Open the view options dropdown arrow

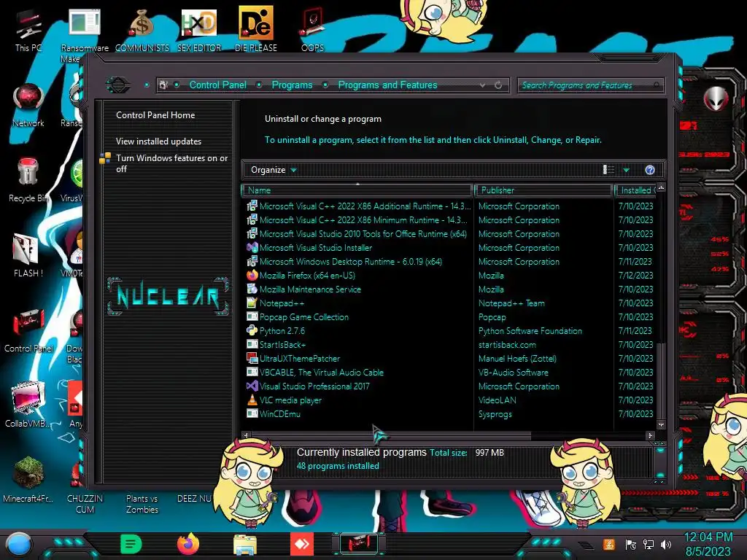pyautogui.click(x=627, y=170)
